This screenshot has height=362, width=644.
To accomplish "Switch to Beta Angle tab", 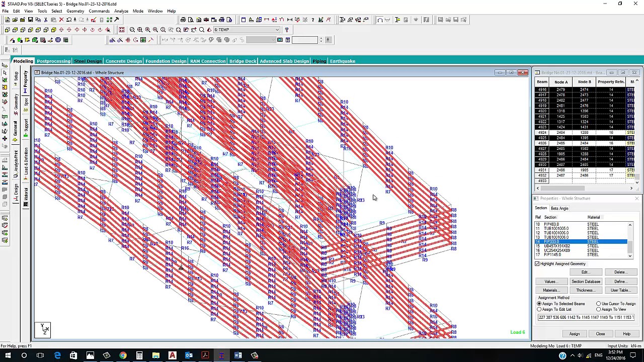I will pos(559,208).
